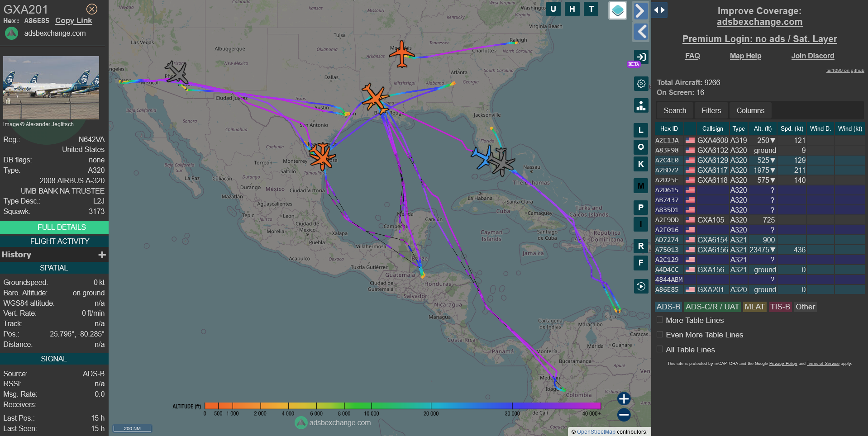
Task: Toggle the K map button
Action: click(x=641, y=164)
